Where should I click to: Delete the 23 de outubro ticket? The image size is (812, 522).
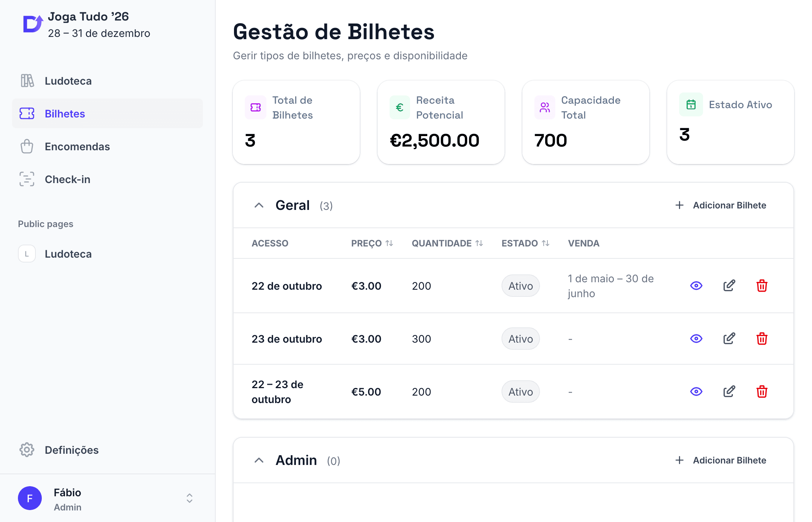click(x=762, y=339)
